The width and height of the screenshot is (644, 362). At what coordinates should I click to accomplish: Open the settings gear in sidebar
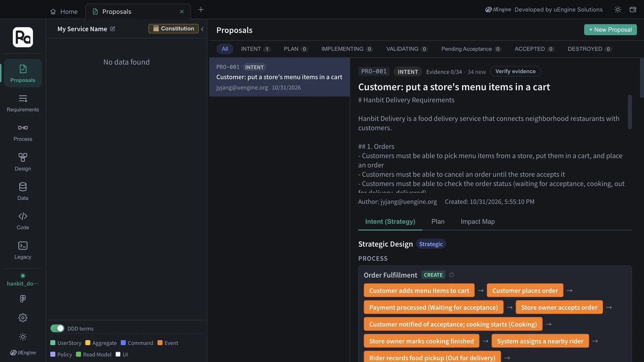point(23,318)
